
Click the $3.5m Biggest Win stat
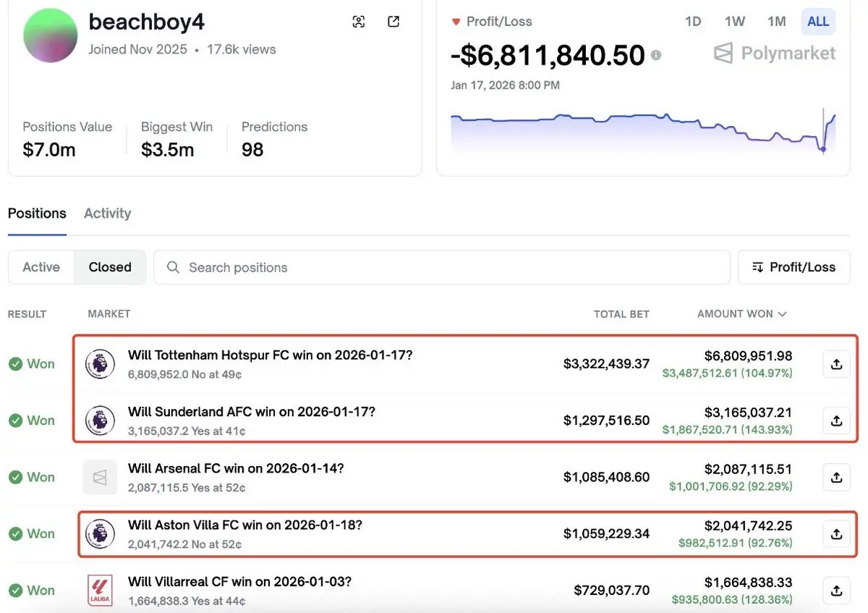[x=168, y=150]
